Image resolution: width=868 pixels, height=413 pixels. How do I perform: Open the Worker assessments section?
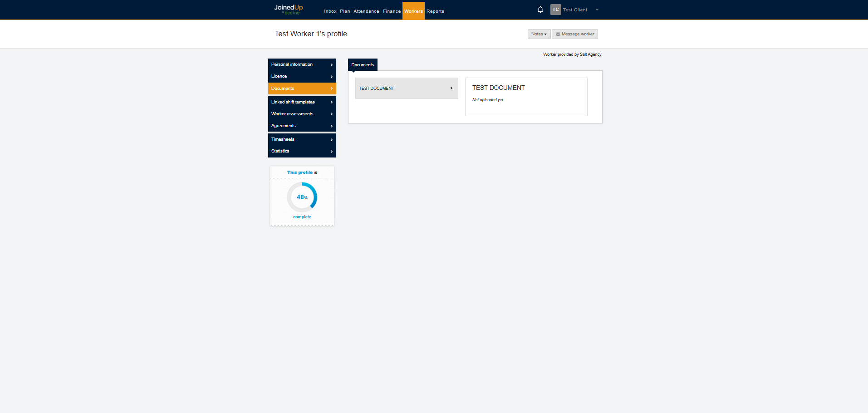pyautogui.click(x=302, y=114)
